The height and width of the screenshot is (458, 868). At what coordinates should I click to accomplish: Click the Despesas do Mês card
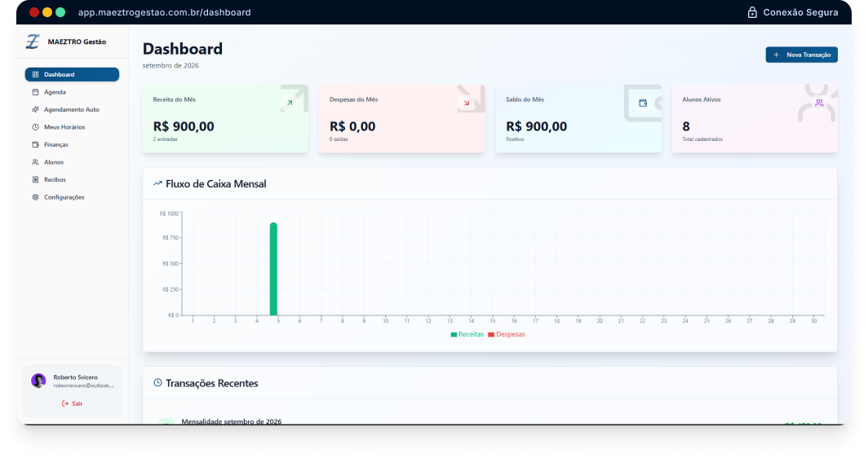tap(402, 118)
